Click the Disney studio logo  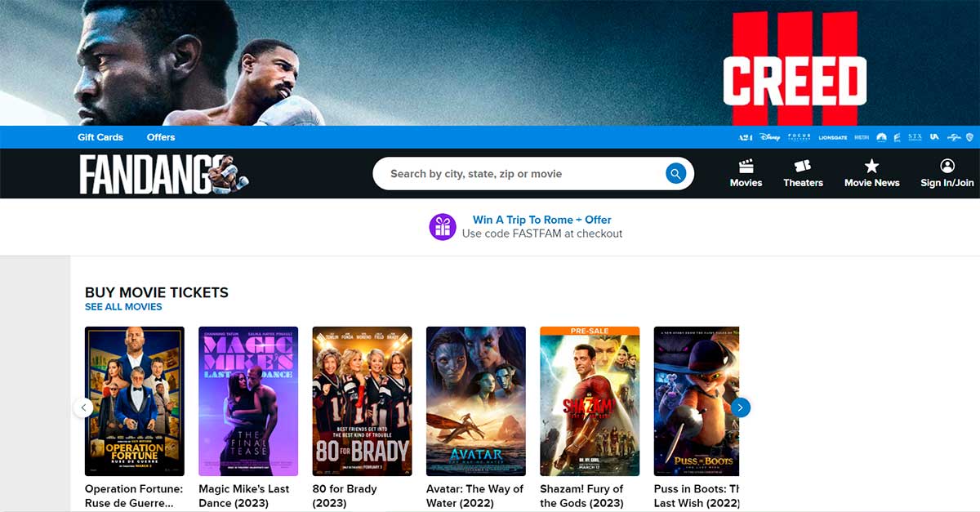(x=770, y=137)
